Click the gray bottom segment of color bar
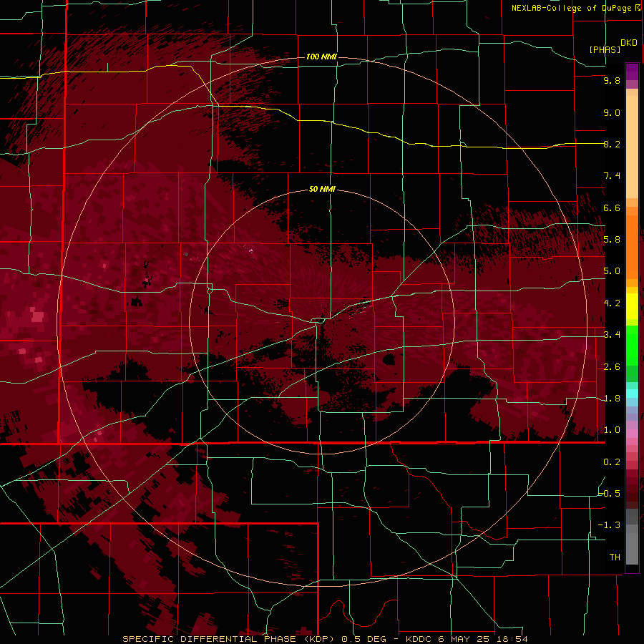 point(632,548)
